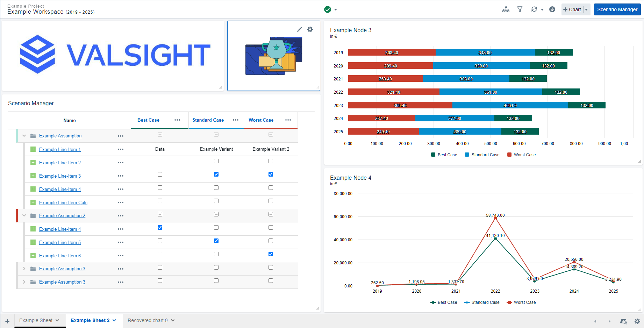644x328 pixels.
Task: Uncheck Example Variant for Example Line-Item 3
Action: [216, 174]
